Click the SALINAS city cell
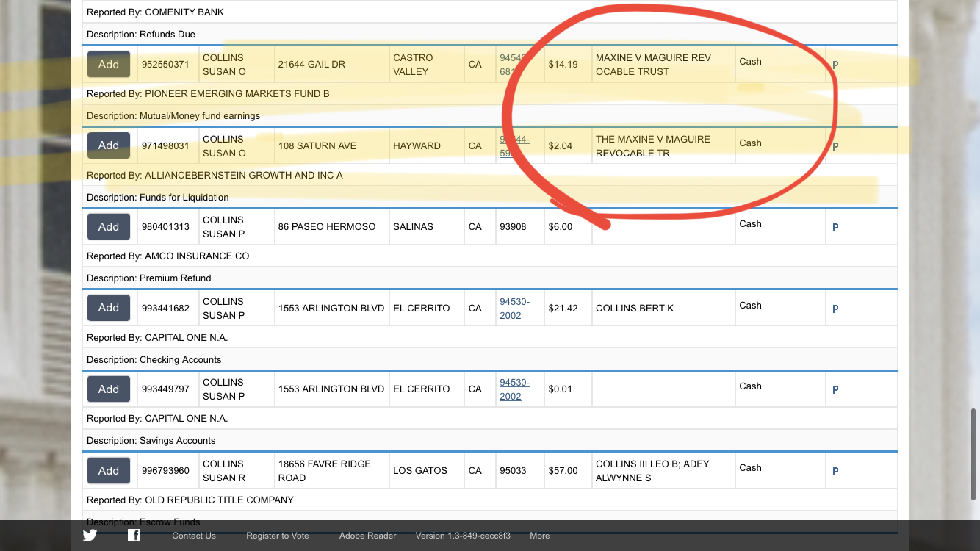The width and height of the screenshot is (980, 551). [x=428, y=227]
